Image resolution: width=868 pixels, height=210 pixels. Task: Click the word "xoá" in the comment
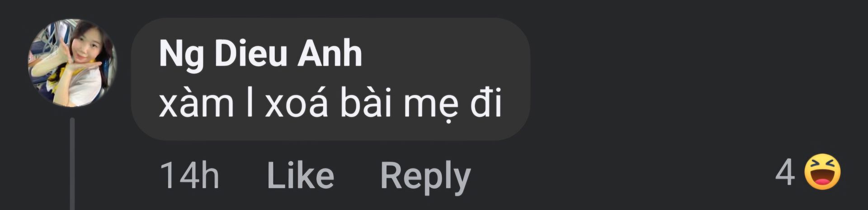(x=296, y=104)
